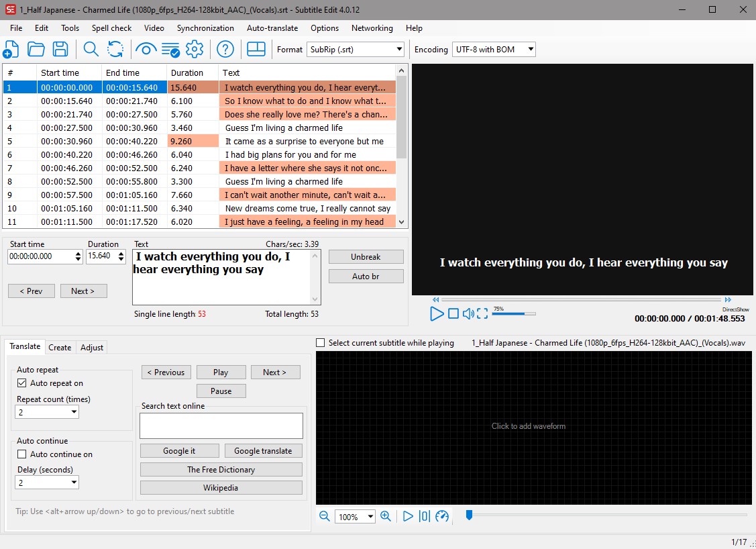Open the waveform 100% zoom dropdown
The image size is (756, 549).
click(x=356, y=517)
